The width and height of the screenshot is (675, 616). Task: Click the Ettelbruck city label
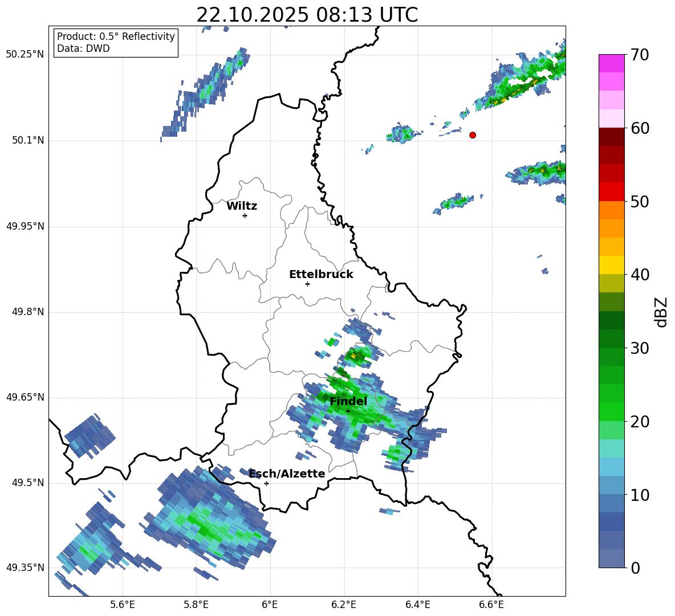click(321, 275)
